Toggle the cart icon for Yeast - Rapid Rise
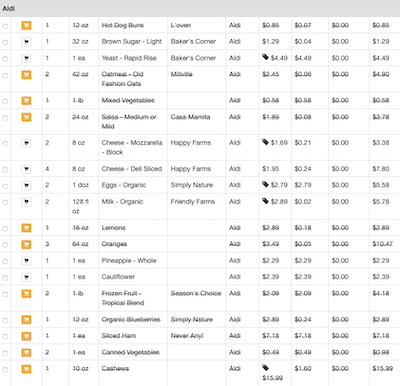 tap(26, 58)
